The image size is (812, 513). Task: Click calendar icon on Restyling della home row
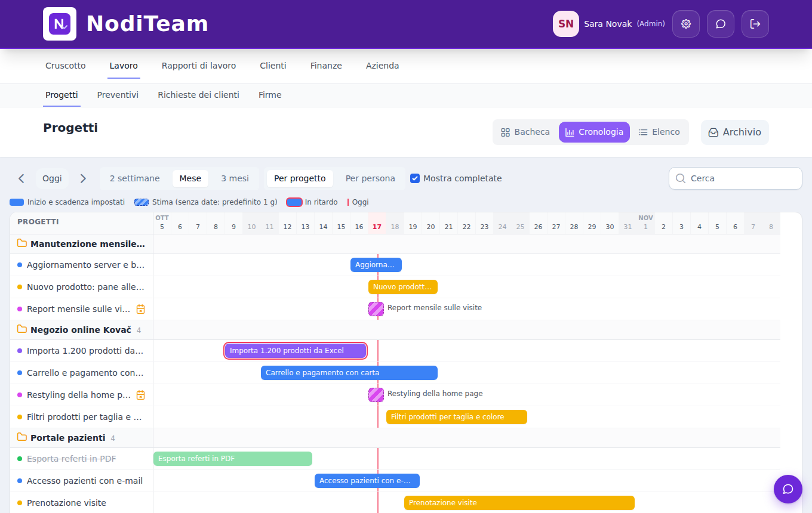(141, 395)
